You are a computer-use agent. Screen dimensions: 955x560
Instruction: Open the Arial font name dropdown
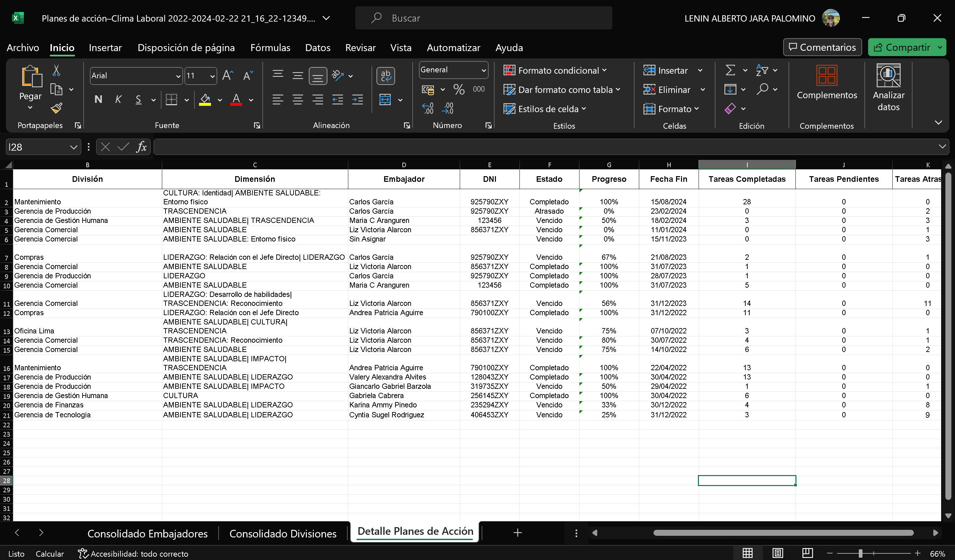pos(178,76)
